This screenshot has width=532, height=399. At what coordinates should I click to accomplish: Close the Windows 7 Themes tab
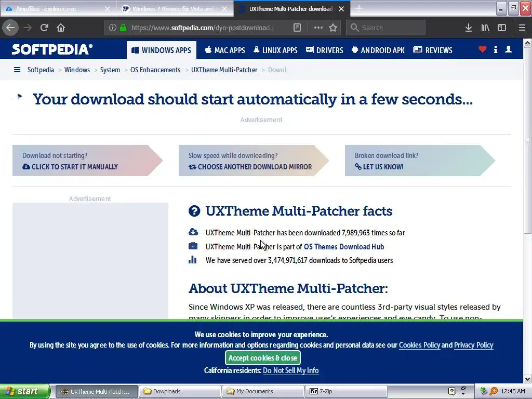[x=224, y=9]
